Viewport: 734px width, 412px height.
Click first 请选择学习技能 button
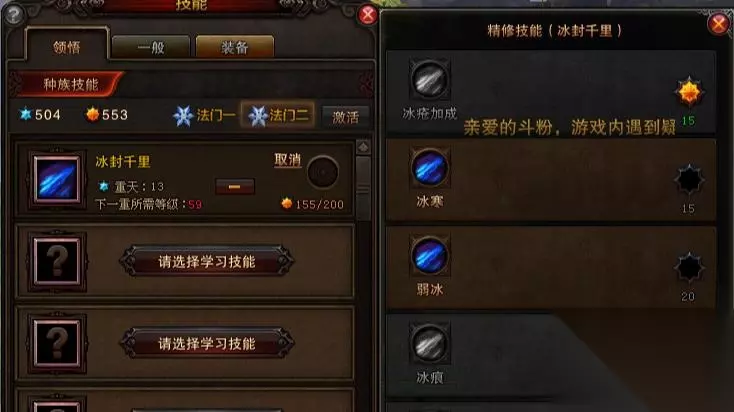click(x=207, y=261)
